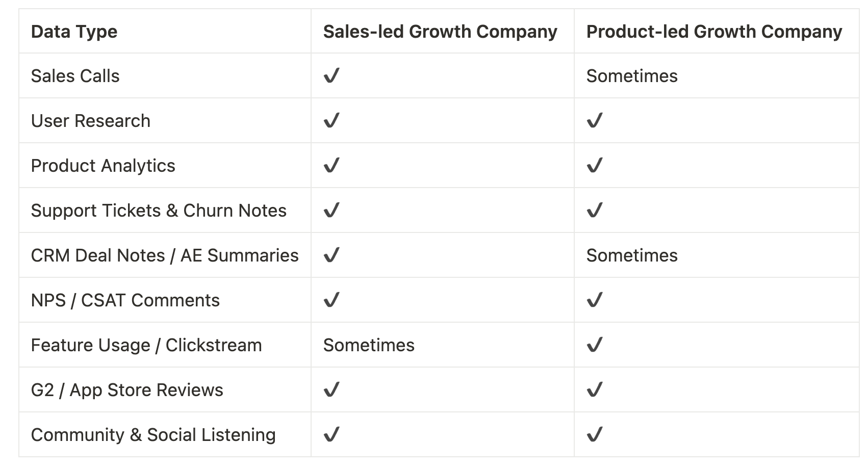
Task: Select Product Analytics checkmark in Sales-led column
Action: click(331, 166)
